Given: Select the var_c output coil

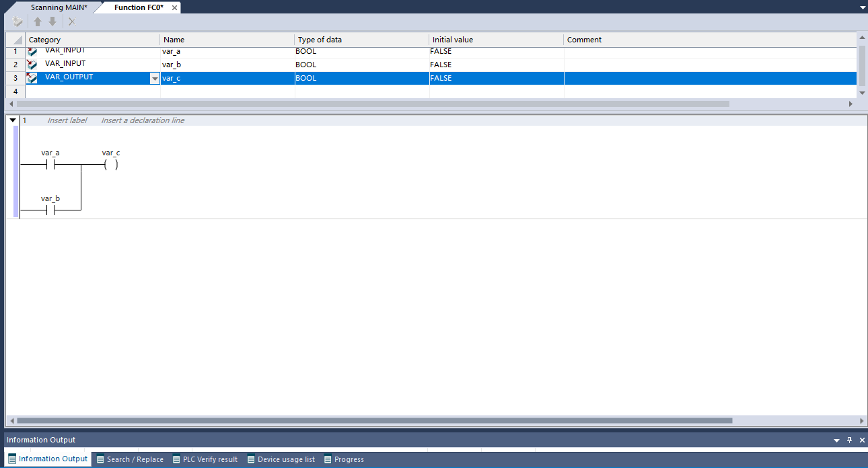Looking at the screenshot, I should coord(111,165).
